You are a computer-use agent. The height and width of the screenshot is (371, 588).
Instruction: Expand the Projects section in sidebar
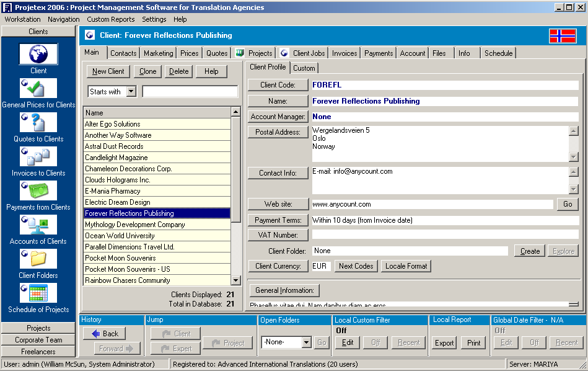pyautogui.click(x=38, y=328)
